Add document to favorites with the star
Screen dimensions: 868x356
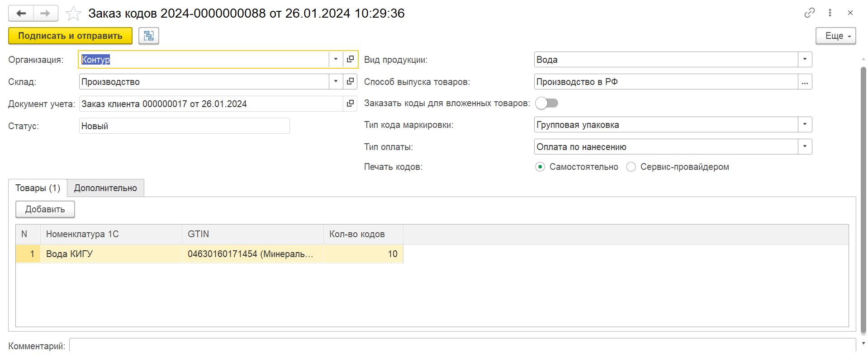(x=73, y=14)
